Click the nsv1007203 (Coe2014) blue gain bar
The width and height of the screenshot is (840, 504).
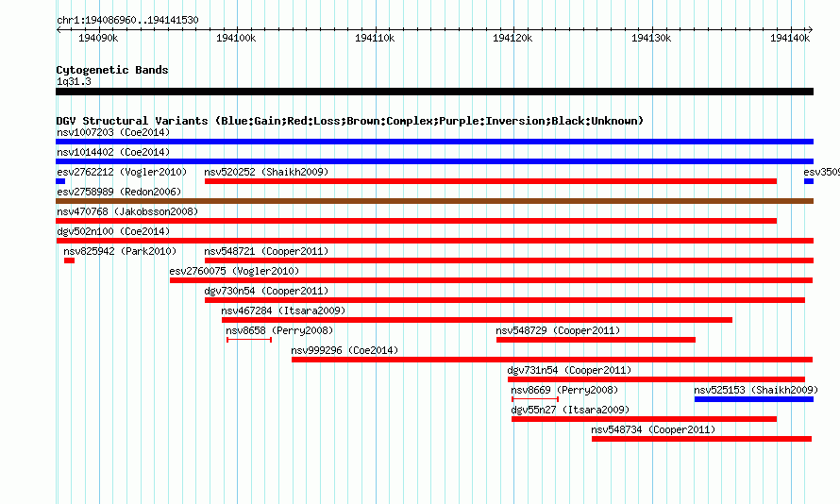(434, 142)
